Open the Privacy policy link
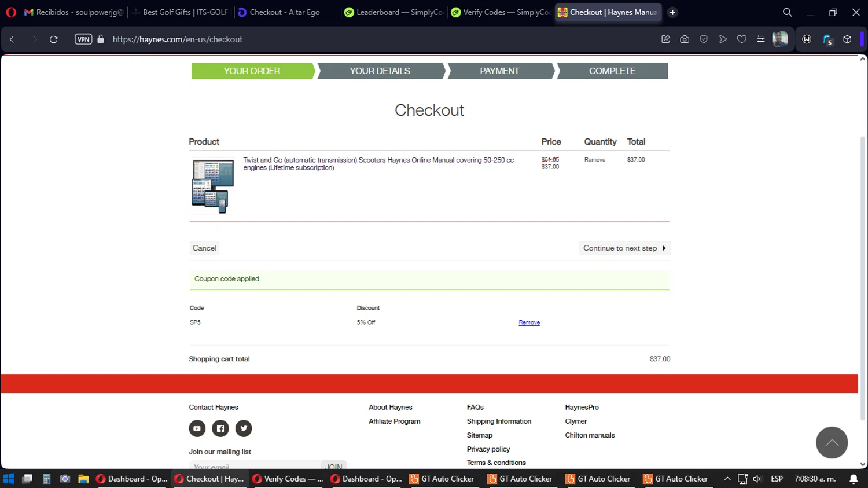The width and height of the screenshot is (868, 488). [488, 449]
